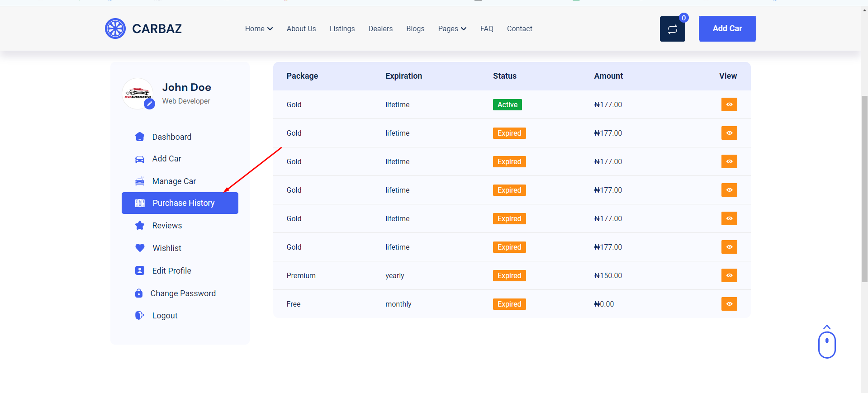
Task: Click the blue Add Car button
Action: (727, 28)
